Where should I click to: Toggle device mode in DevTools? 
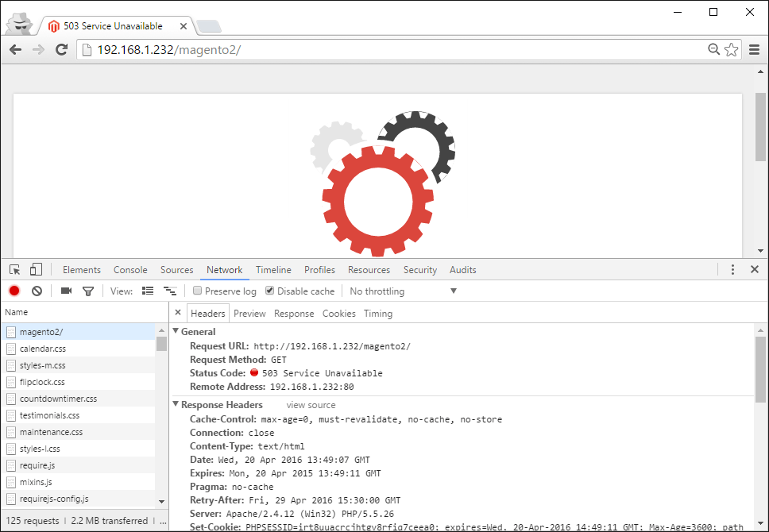coord(36,270)
